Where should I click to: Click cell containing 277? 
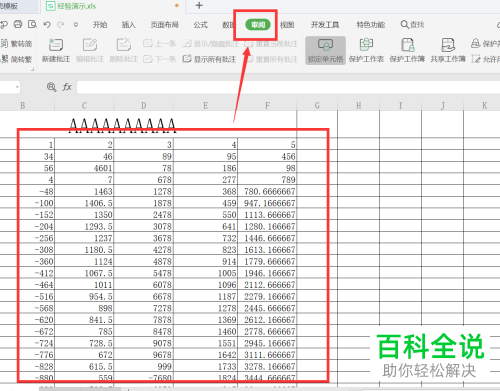pyautogui.click(x=205, y=179)
